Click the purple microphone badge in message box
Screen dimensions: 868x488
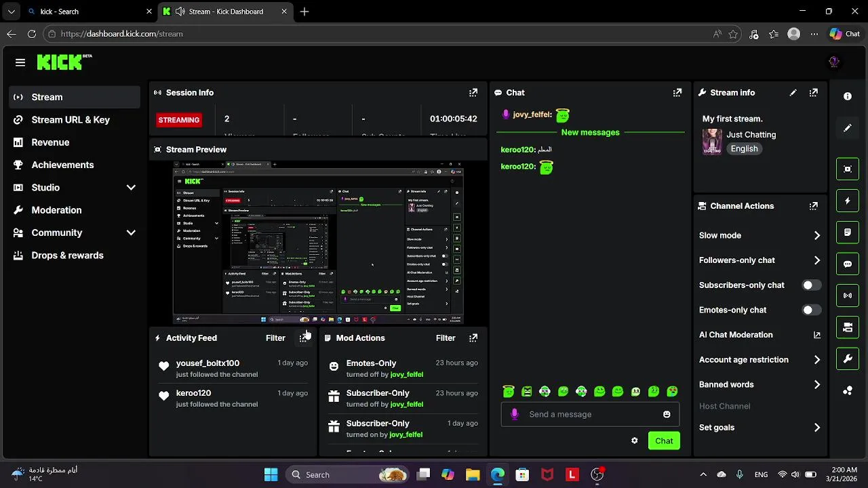click(x=515, y=414)
